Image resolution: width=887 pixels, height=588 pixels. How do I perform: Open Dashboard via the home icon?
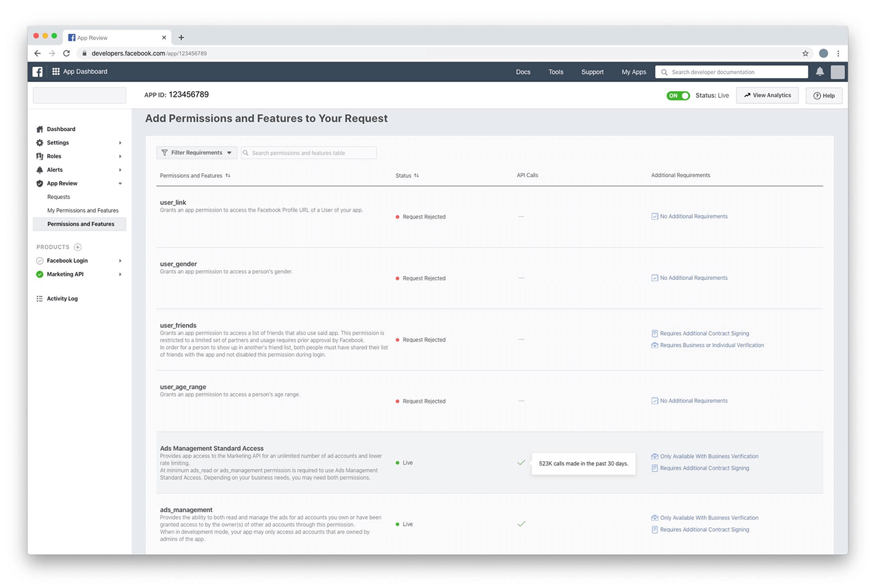pyautogui.click(x=39, y=129)
